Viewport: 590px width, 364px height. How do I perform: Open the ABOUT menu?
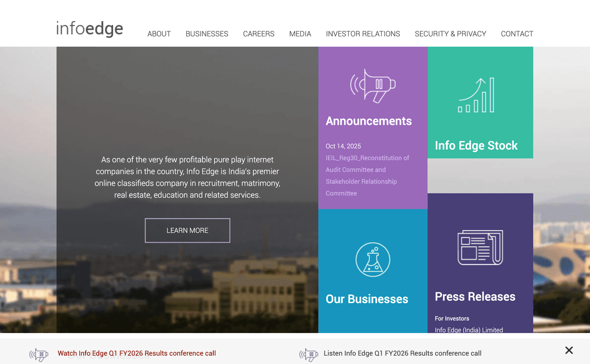click(x=159, y=33)
